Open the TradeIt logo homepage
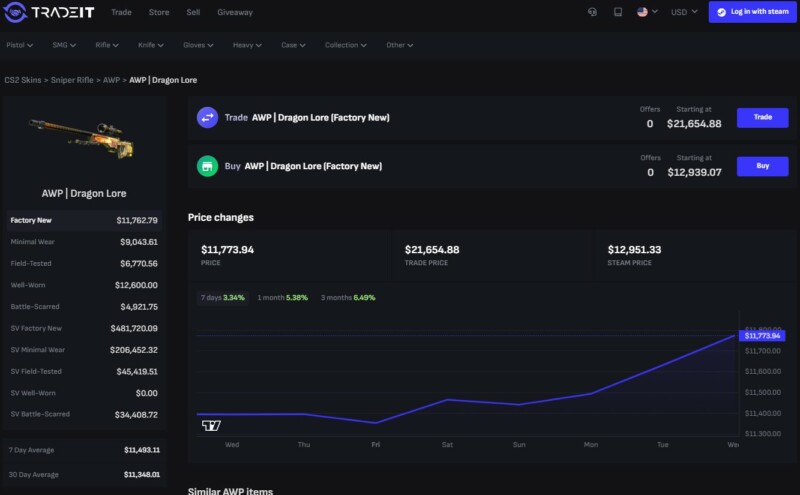Screen dimensions: 800x495 point(49,12)
